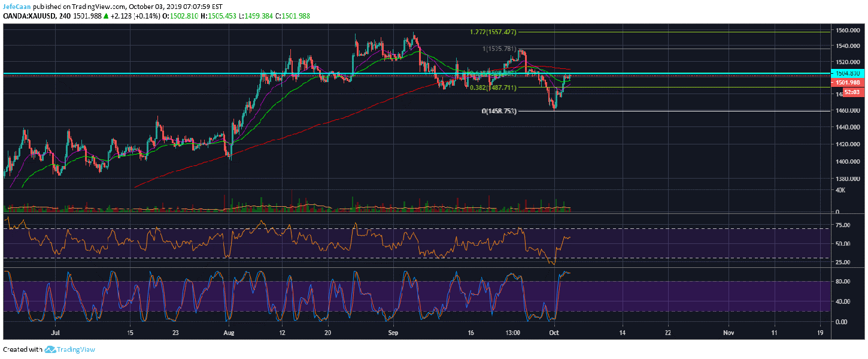Screen dimensions: 868x359
Task: Click the RSI 50.00 axis label
Action: 843,244
